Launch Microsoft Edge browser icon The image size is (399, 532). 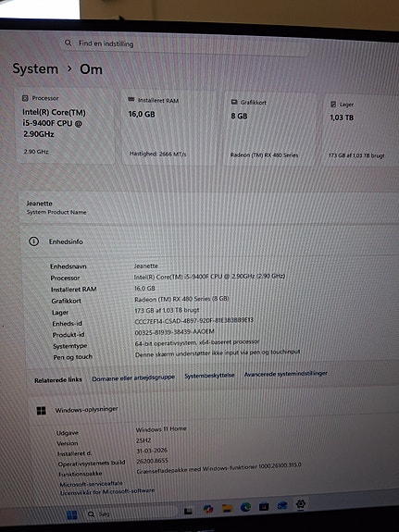(245, 507)
